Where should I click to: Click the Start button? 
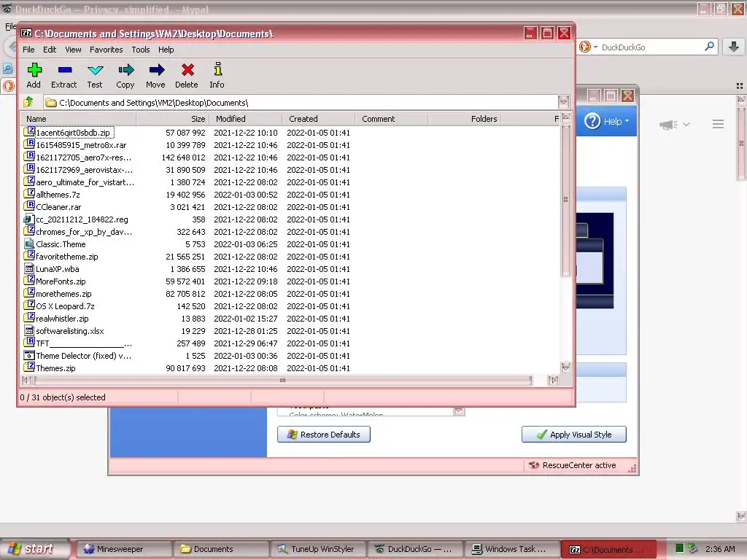point(35,548)
